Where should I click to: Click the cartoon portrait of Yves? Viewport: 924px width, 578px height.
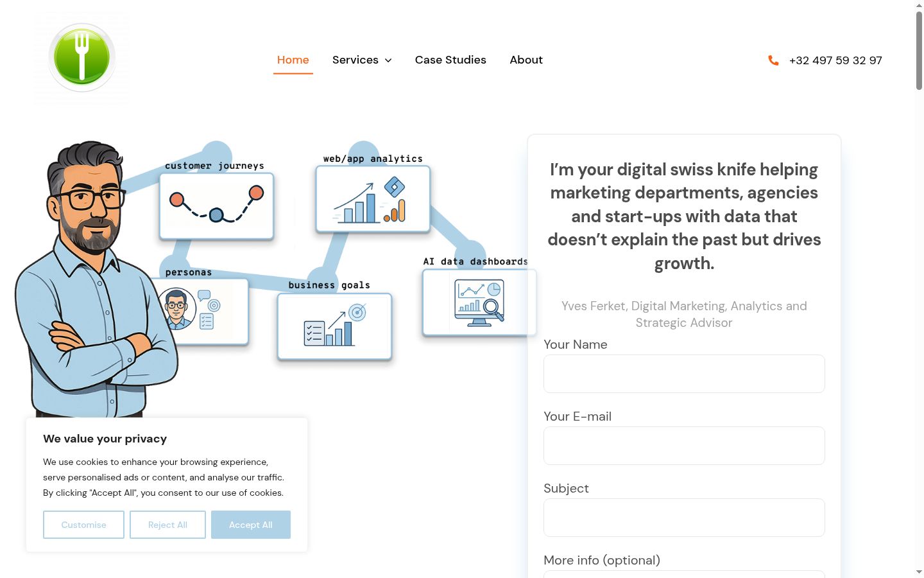coord(96,279)
